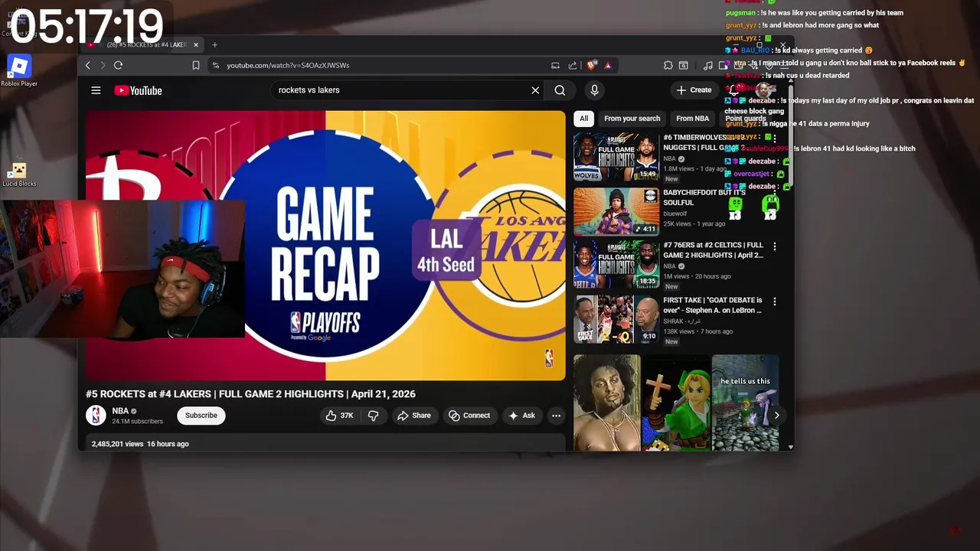Click the Connect button under the video
The height and width of the screenshot is (551, 980).
469,416
